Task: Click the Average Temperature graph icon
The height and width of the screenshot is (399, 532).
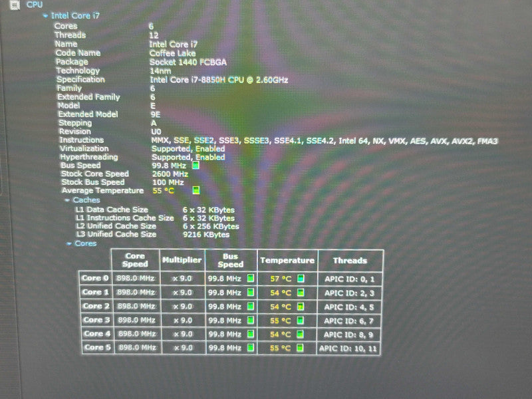Action: (196, 190)
